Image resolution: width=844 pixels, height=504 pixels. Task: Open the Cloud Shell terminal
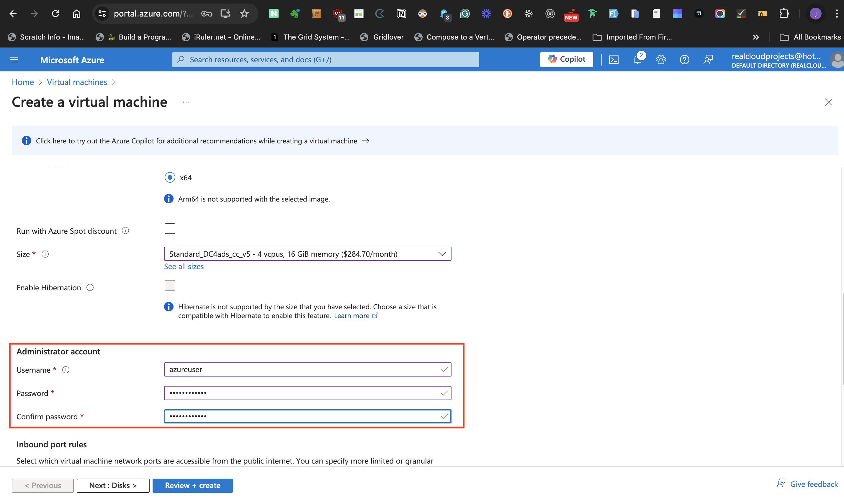click(614, 59)
